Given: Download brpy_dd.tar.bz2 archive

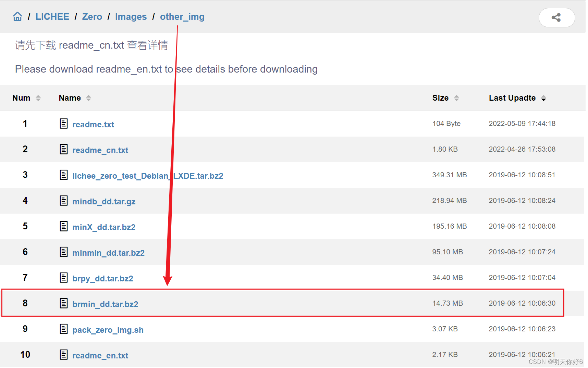Looking at the screenshot, I should (x=103, y=279).
